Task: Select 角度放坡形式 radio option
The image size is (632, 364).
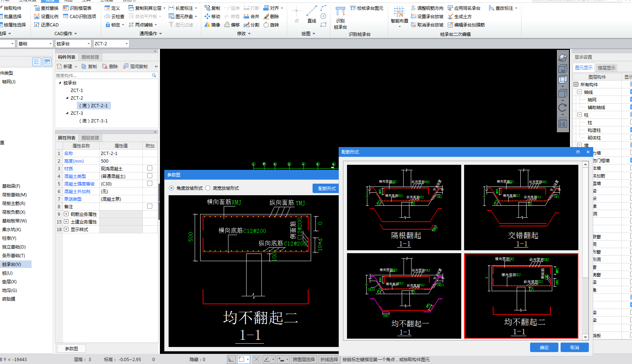Action: (172, 188)
